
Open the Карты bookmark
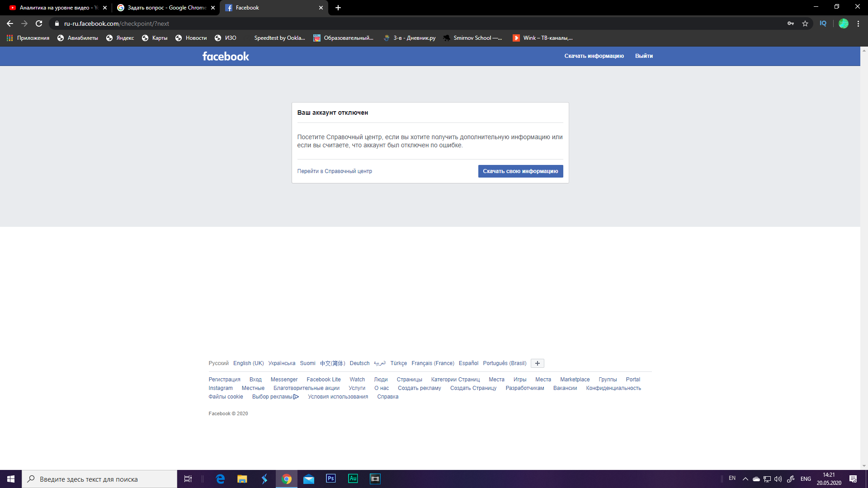point(155,38)
